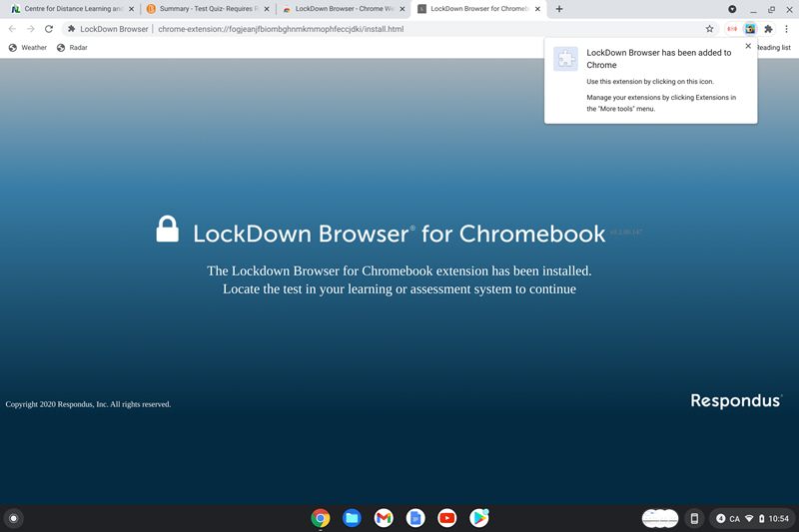Click the holding space tray preview

(x=660, y=518)
